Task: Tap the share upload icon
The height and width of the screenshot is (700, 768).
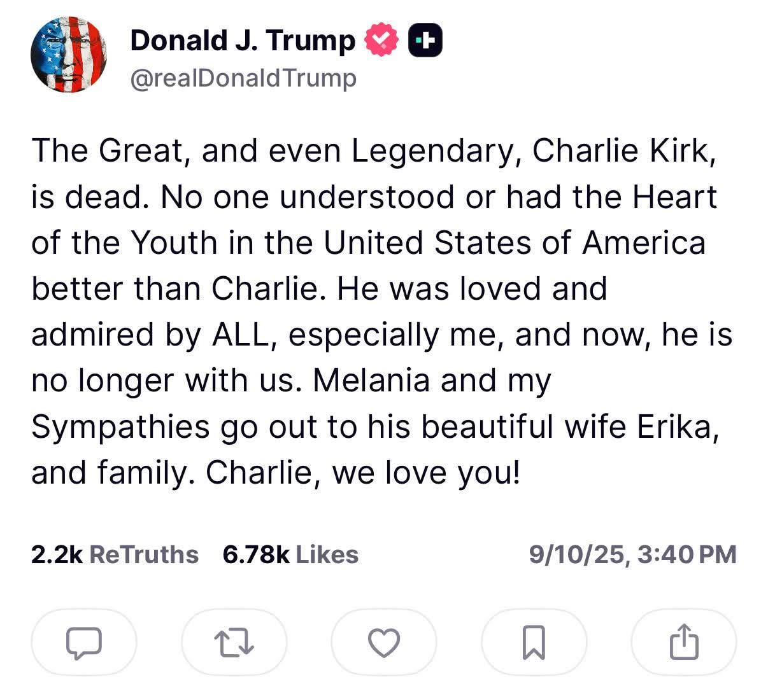Action: tap(684, 642)
